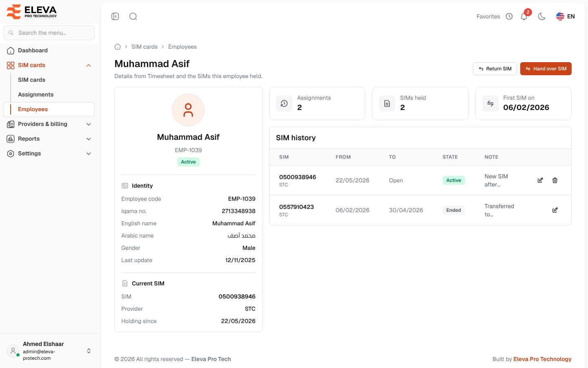Click SIM number 0557910423 in history
Screen dimensions: 588x368
click(296, 207)
